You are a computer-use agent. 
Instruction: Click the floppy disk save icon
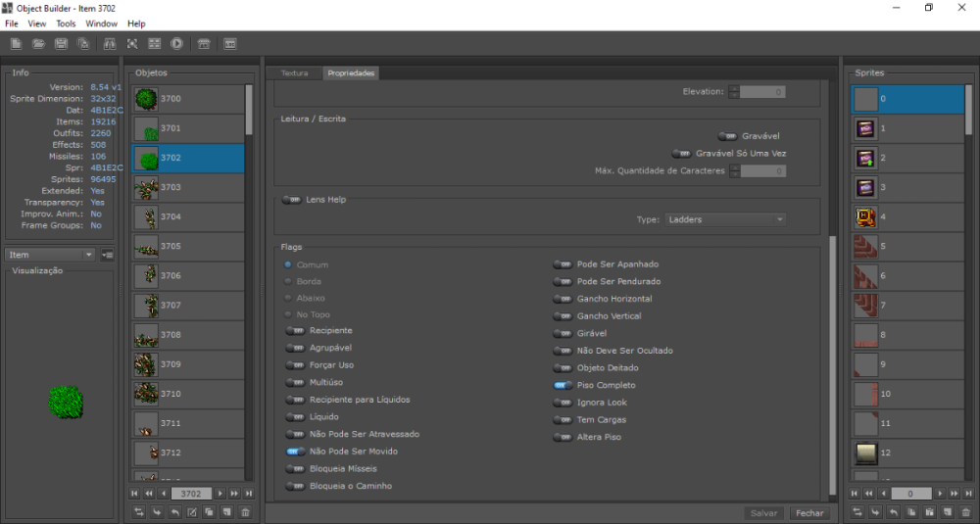pyautogui.click(x=61, y=44)
